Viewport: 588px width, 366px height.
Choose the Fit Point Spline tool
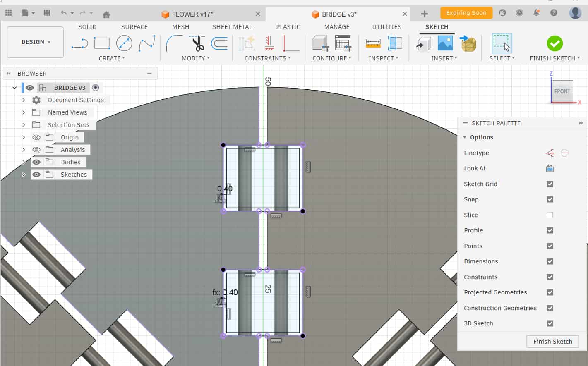146,43
